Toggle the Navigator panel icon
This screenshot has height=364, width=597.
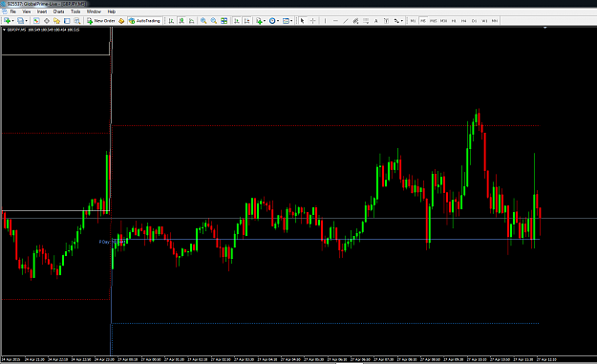(56, 21)
